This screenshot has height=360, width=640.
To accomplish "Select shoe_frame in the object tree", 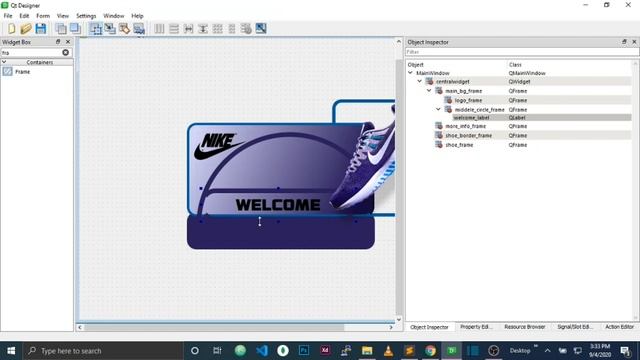I will coord(459,145).
